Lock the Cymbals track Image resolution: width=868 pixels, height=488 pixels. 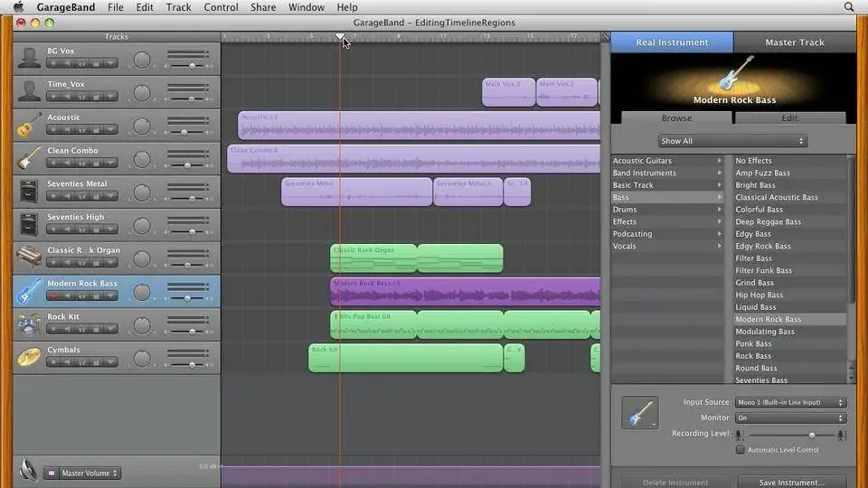click(97, 362)
